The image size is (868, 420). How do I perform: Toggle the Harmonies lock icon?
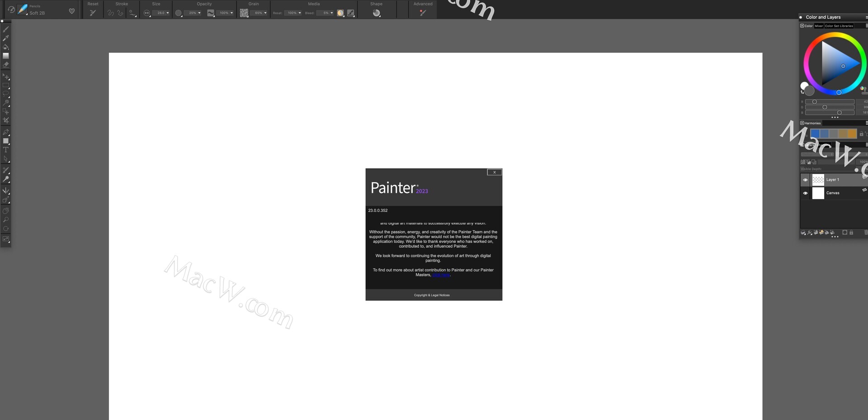coord(861,134)
